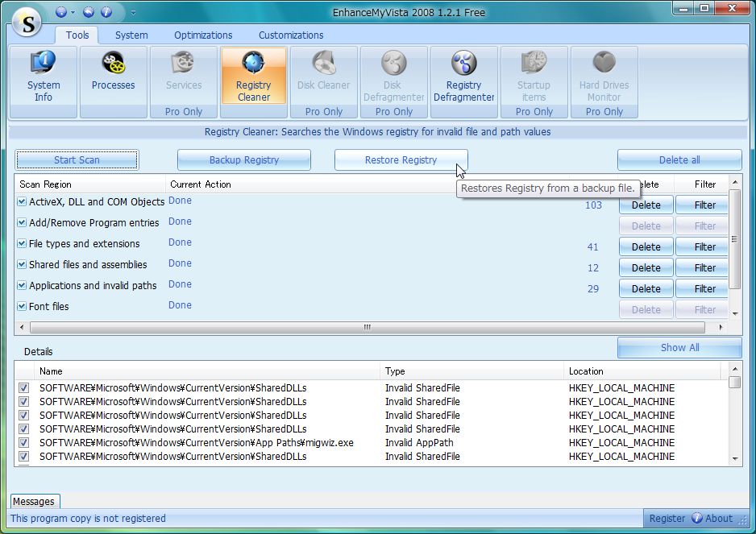This screenshot has width=756, height=534.
Task: Click Details list scrollbar down arrow
Action: tap(735, 459)
